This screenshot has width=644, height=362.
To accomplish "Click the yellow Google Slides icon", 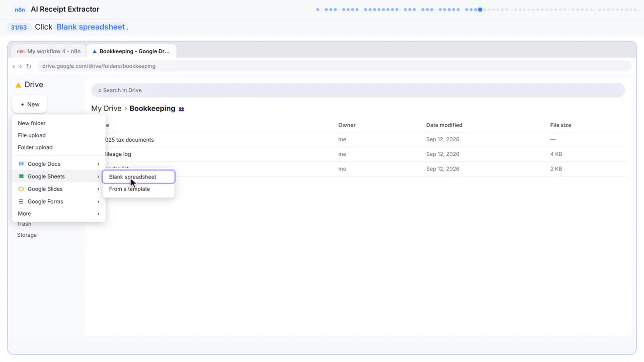I will pyautogui.click(x=21, y=189).
